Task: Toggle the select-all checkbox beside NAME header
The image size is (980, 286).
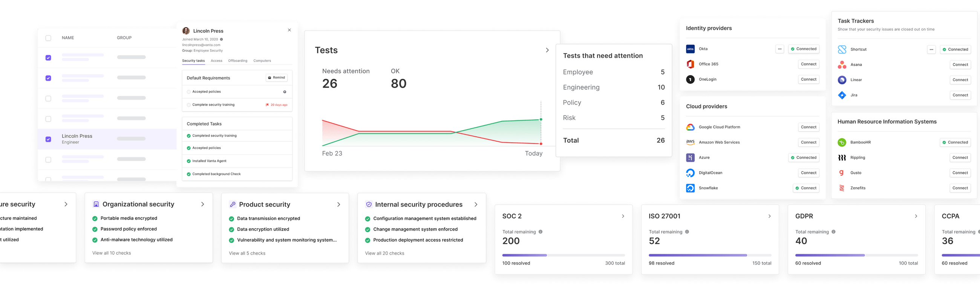Action: coord(48,38)
